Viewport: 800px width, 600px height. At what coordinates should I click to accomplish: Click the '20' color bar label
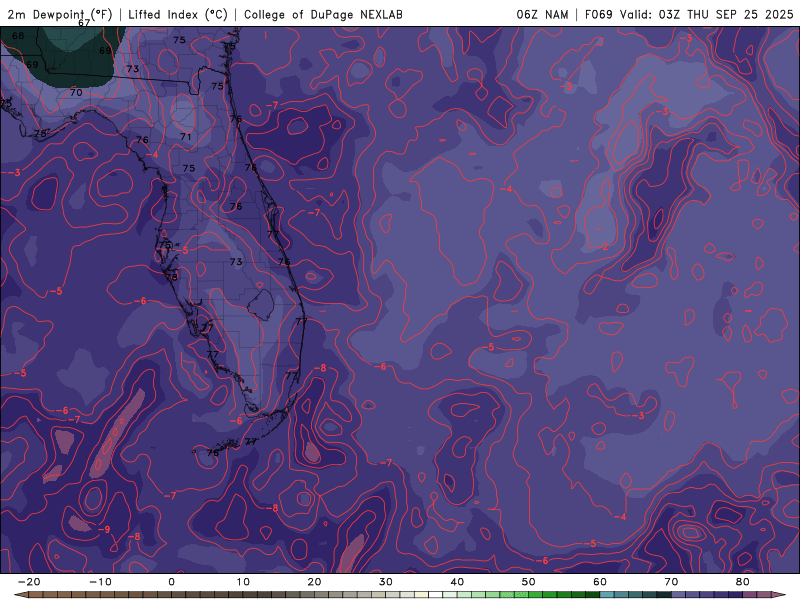click(314, 582)
